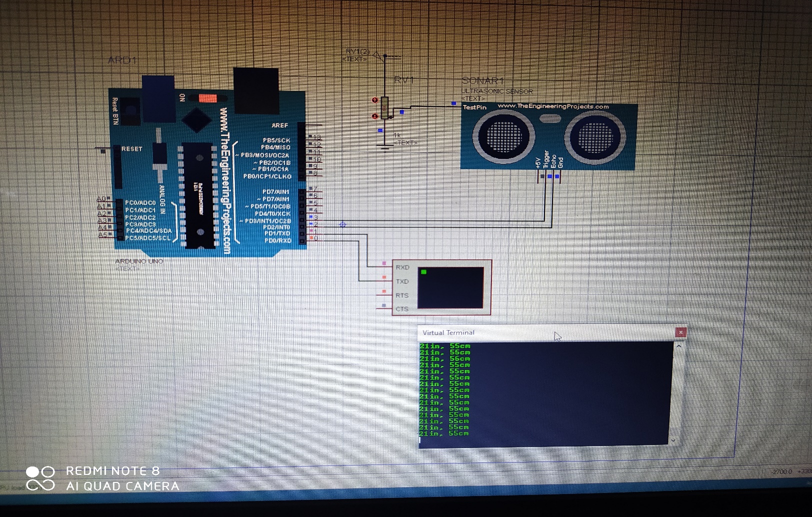Select the ULTRASONIC SENSOR value label

pos(497,91)
